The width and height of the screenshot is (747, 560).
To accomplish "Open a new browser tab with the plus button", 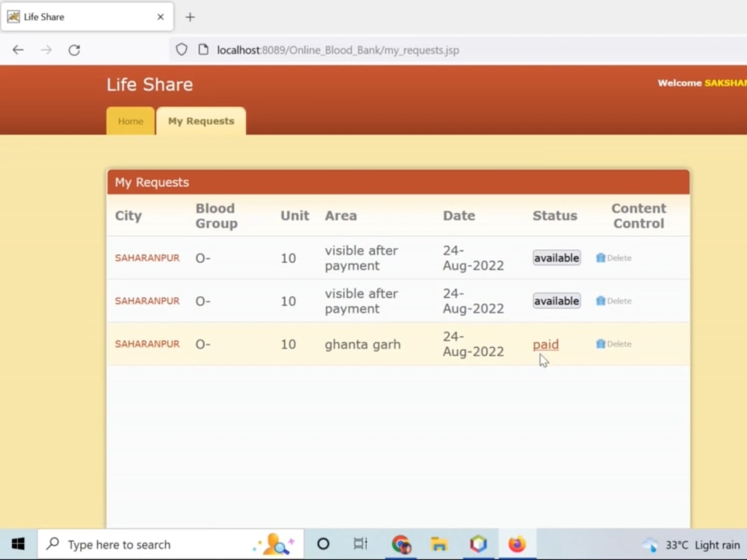I will (x=190, y=16).
